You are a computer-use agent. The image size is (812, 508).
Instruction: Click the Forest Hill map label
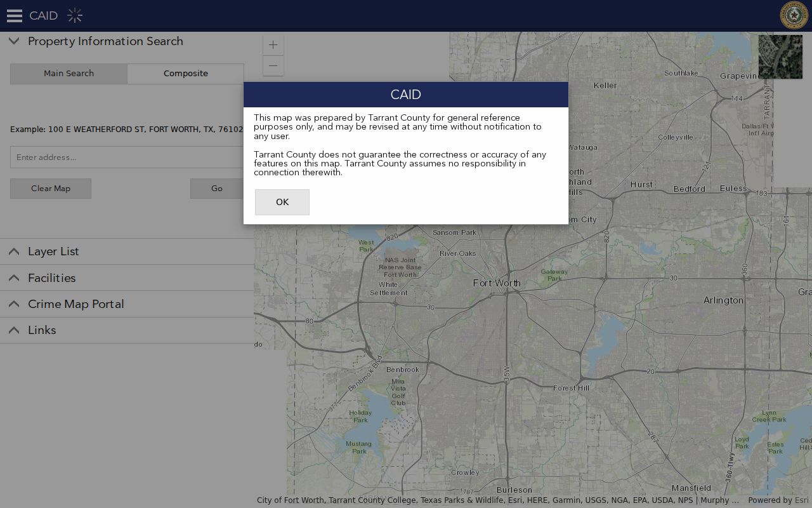click(x=571, y=388)
